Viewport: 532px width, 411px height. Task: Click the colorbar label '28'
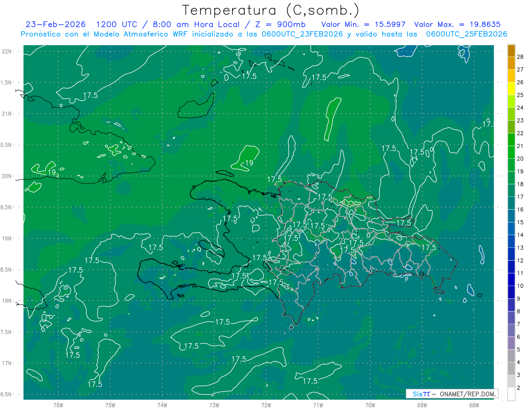[x=520, y=57]
